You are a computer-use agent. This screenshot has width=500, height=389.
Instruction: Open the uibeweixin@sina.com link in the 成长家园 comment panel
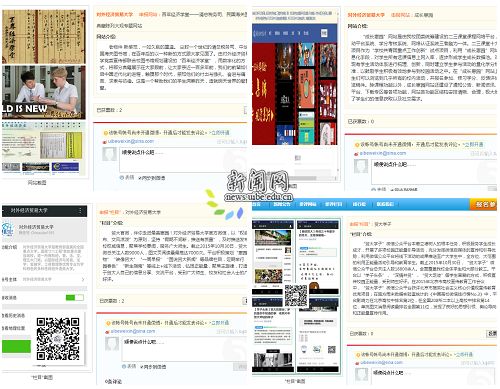[x=383, y=153]
